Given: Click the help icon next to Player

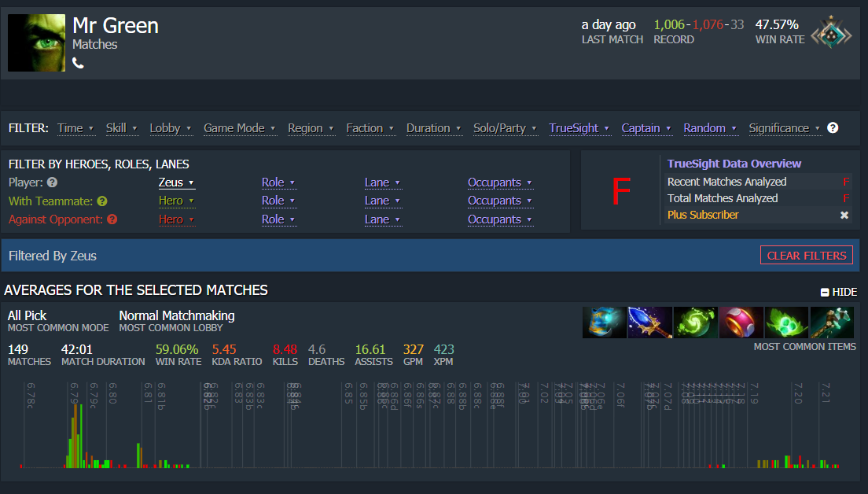Looking at the screenshot, I should [52, 182].
